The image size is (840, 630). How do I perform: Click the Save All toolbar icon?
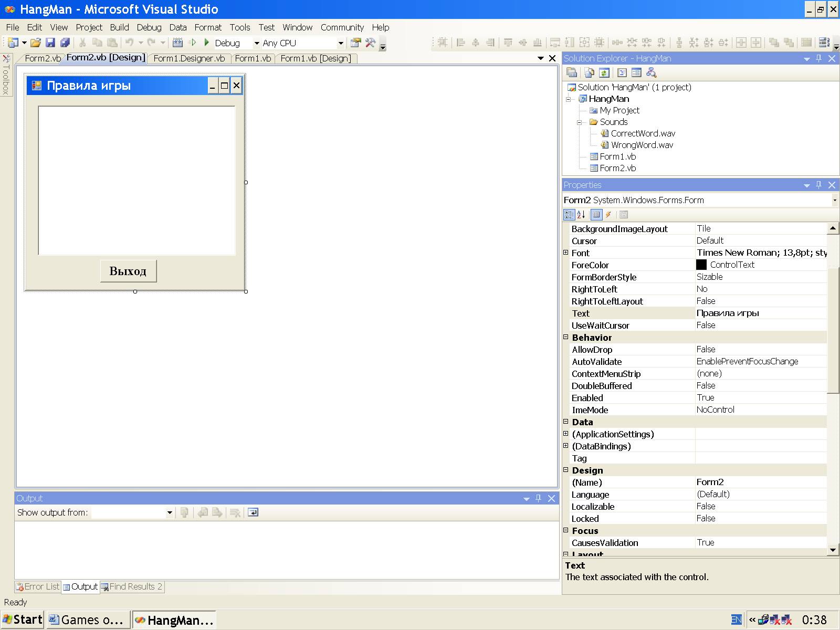click(65, 43)
